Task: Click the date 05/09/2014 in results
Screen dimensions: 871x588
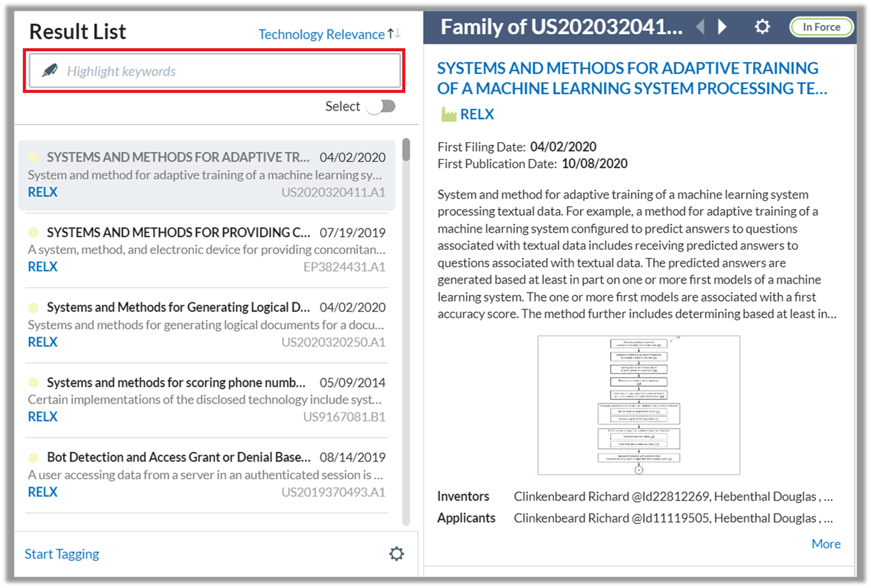Action: point(352,383)
